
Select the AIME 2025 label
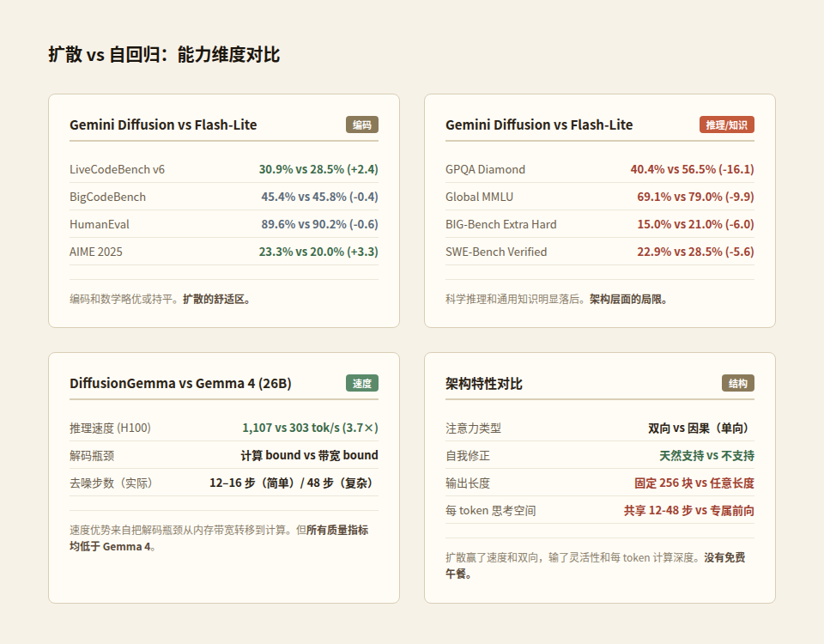[95, 252]
